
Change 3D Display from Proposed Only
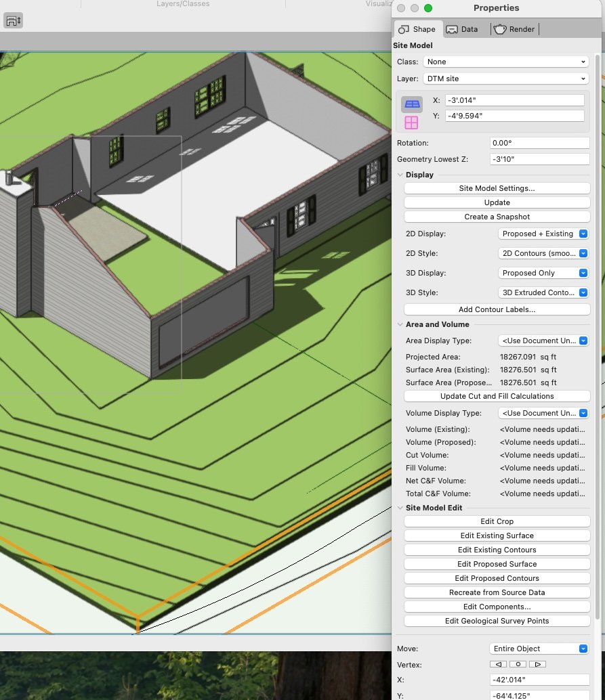(x=543, y=273)
